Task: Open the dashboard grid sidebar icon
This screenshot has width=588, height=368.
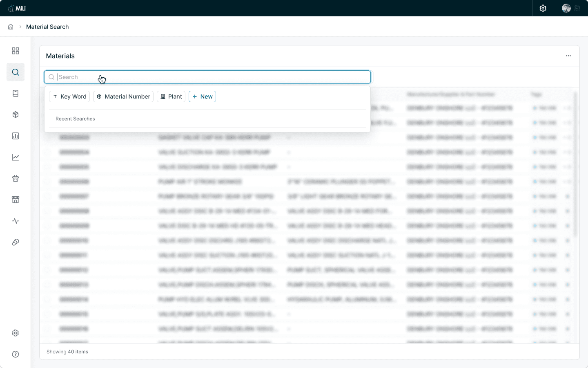Action: [x=16, y=51]
